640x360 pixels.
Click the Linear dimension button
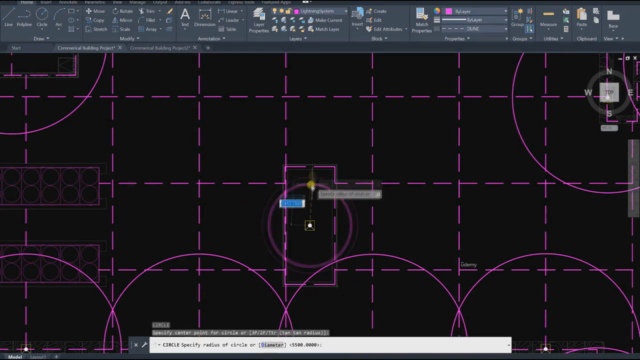tap(228, 11)
